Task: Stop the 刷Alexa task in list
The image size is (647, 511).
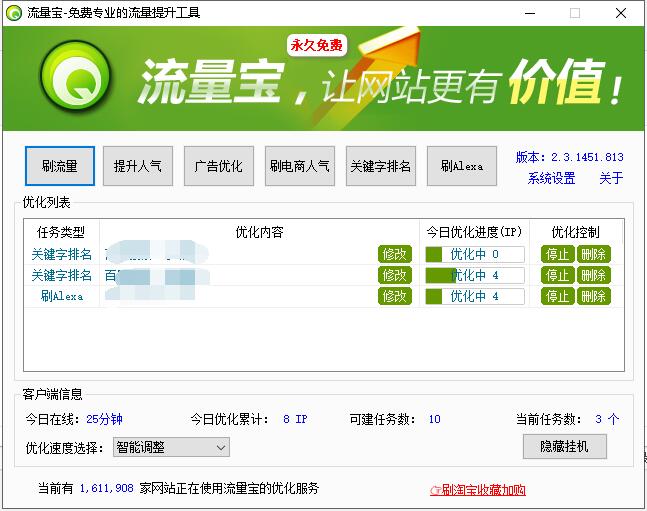Action: click(557, 296)
